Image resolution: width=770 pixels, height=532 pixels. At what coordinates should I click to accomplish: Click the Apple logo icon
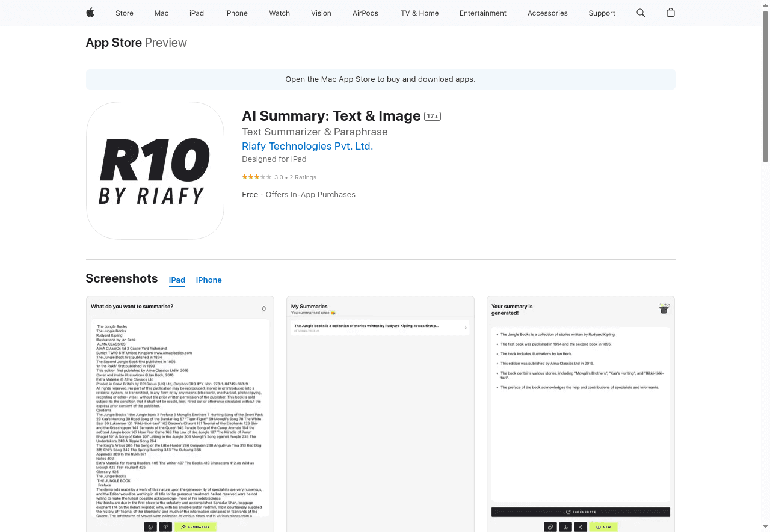90,13
